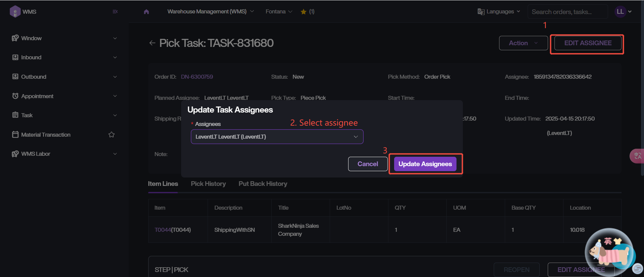This screenshot has height=277, width=644.
Task: Open the floating translate icon at right edge
Action: click(637, 156)
